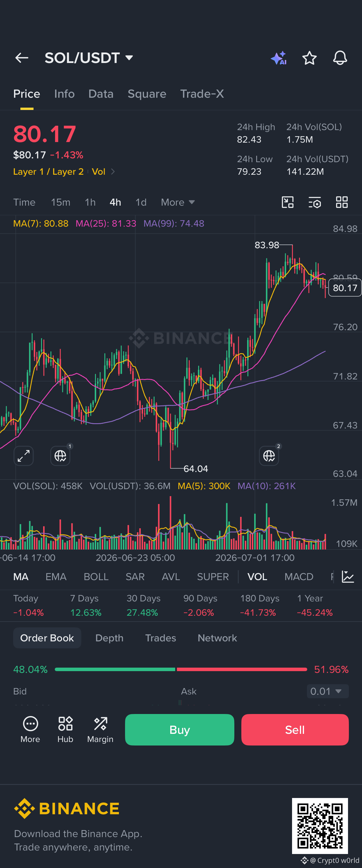This screenshot has width=362, height=868.
Task: Tap the Binance logo in footer
Action: [x=67, y=808]
